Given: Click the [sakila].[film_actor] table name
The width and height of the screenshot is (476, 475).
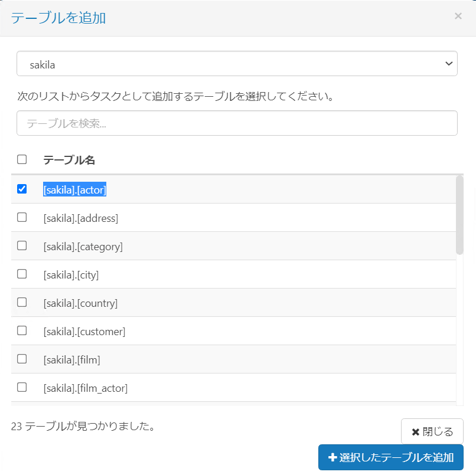Looking at the screenshot, I should (x=85, y=388).
